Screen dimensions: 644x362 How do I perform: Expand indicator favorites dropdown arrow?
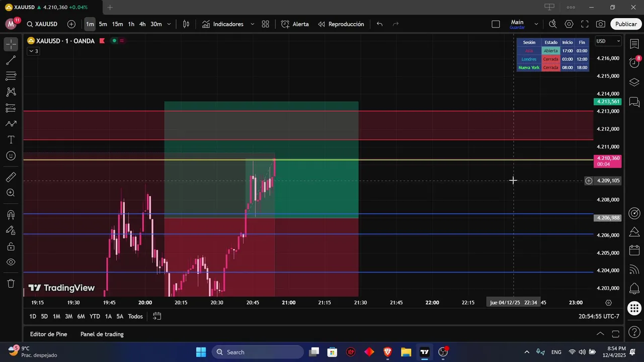(x=252, y=24)
